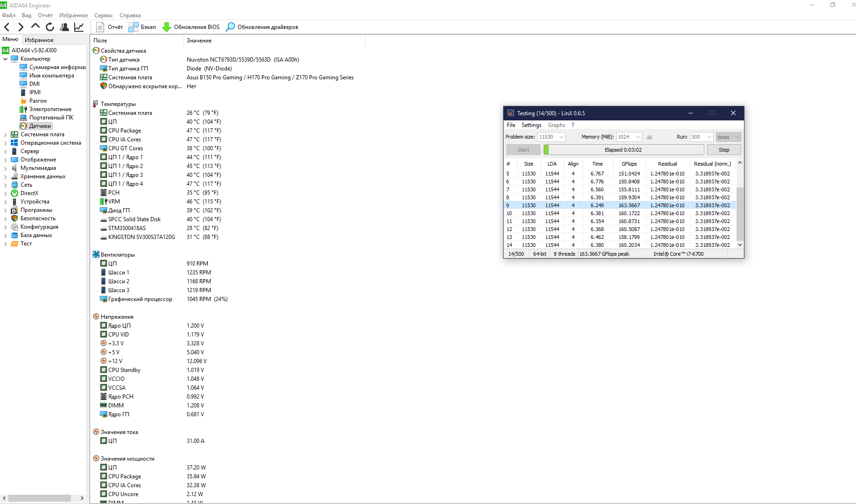Screen dimensions: 856x504
Task: Select the Разгон tree item
Action: click(x=38, y=101)
